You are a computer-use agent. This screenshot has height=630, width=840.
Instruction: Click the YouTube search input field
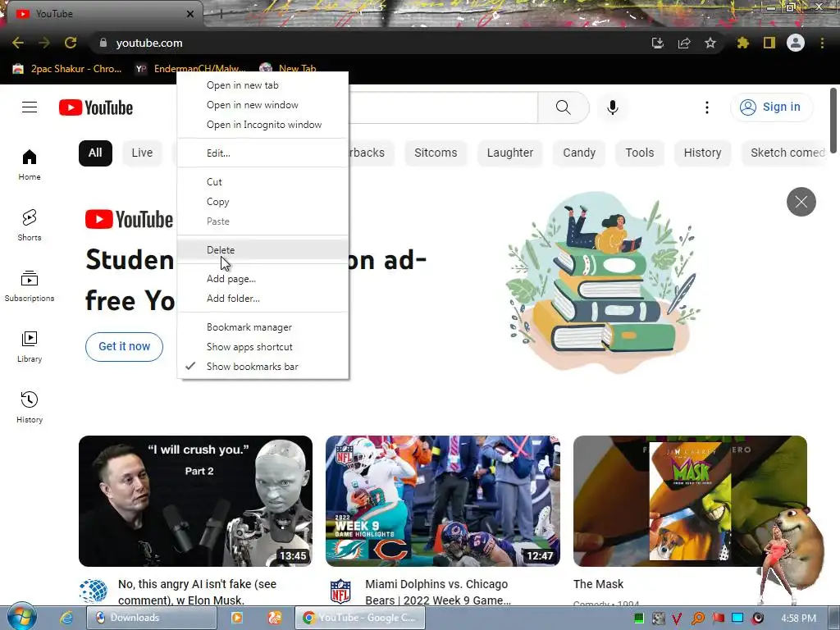point(442,107)
